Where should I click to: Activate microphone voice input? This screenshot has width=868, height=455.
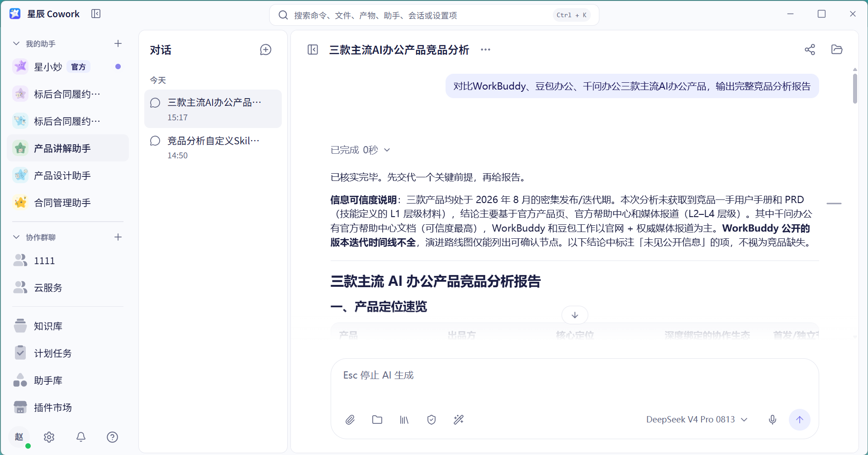[773, 420]
